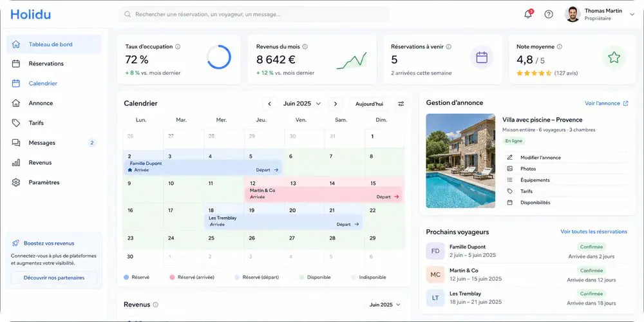This screenshot has height=322, width=644.
Task: Click the Disponibilités calendar icon
Action: coord(510,202)
